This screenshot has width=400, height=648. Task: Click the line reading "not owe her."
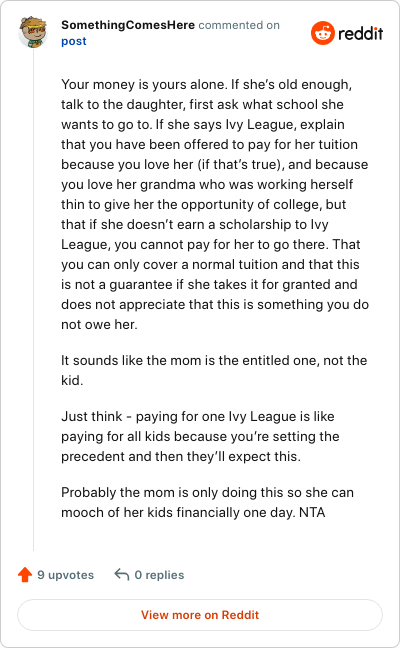click(x=99, y=324)
